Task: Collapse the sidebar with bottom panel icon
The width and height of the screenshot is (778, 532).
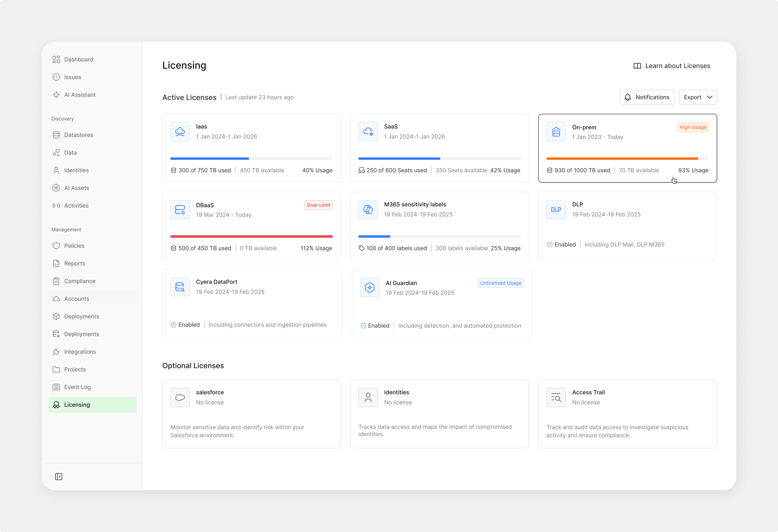Action: 59,477
